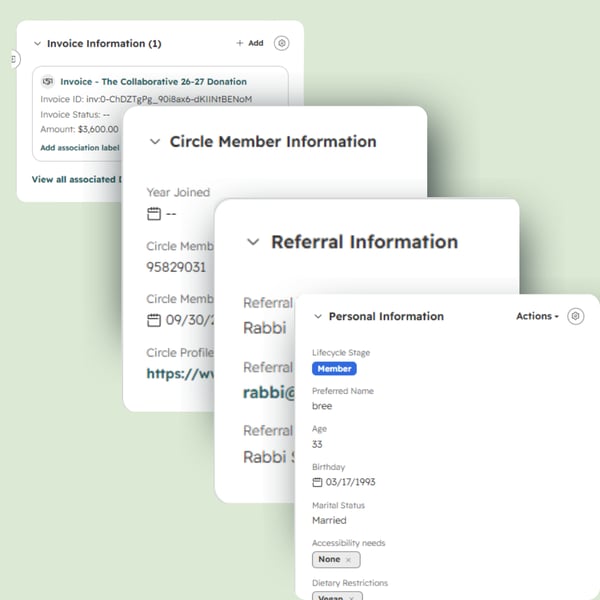This screenshot has height=600, width=600.
Task: Click View all associated link
Action: (x=77, y=179)
